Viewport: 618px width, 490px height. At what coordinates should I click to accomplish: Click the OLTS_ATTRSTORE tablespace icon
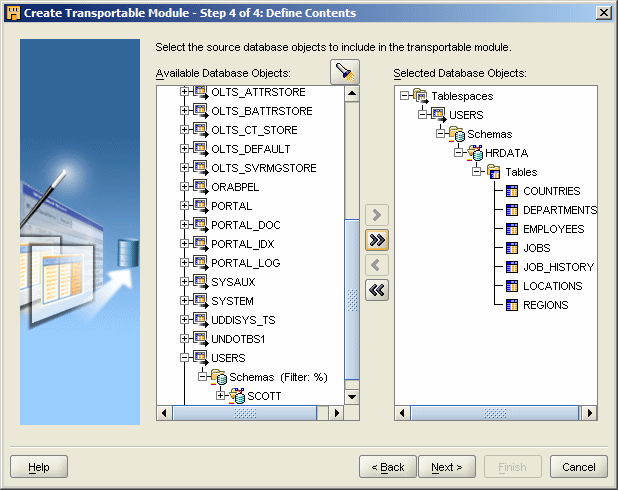(201, 92)
